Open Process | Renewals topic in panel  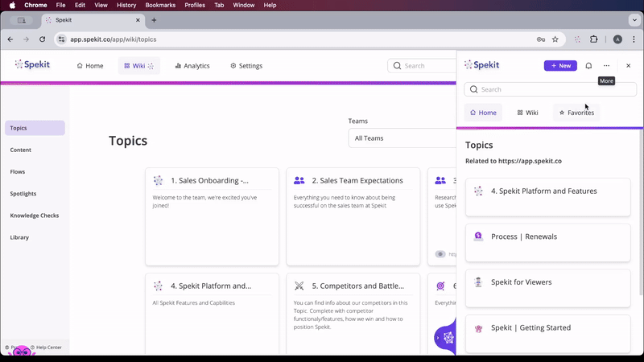(x=548, y=243)
